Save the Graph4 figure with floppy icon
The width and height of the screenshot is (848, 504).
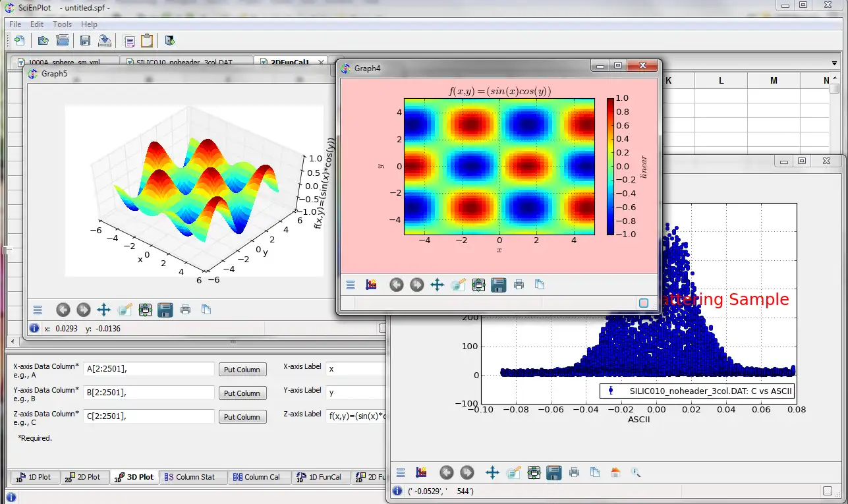pos(499,285)
